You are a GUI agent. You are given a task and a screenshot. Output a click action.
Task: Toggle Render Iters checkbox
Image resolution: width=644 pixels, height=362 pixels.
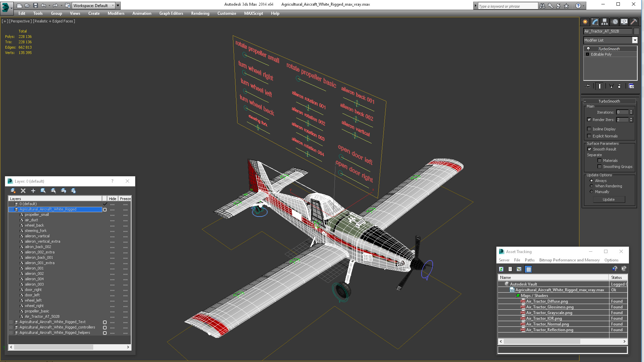[589, 120]
